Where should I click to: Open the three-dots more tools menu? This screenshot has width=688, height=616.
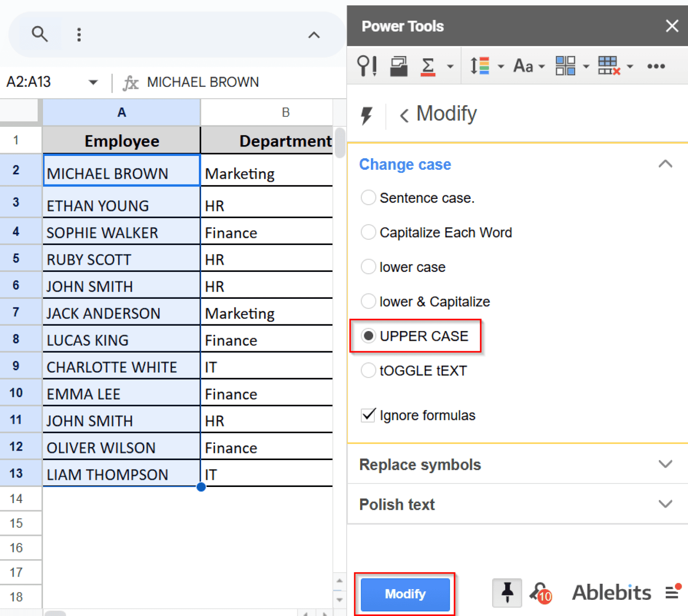click(656, 66)
